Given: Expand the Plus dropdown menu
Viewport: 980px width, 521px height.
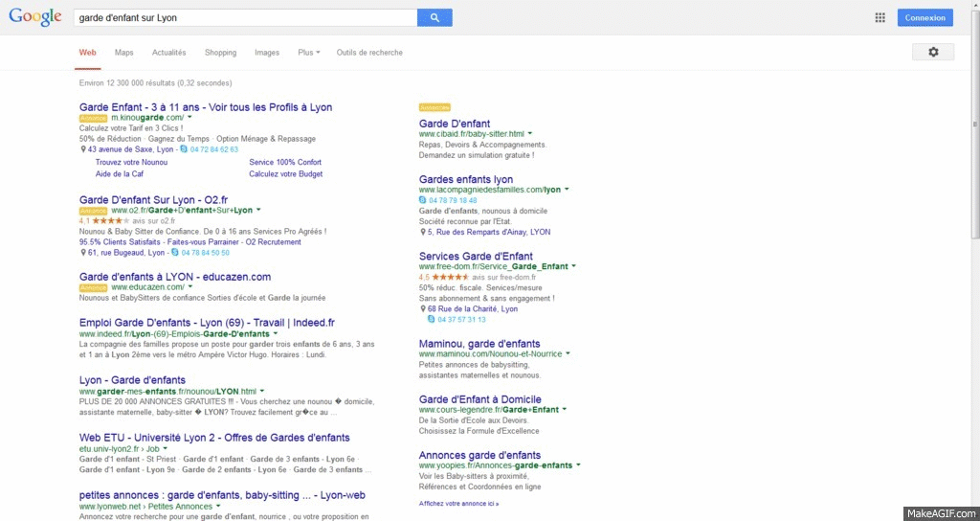Looking at the screenshot, I should pos(308,53).
